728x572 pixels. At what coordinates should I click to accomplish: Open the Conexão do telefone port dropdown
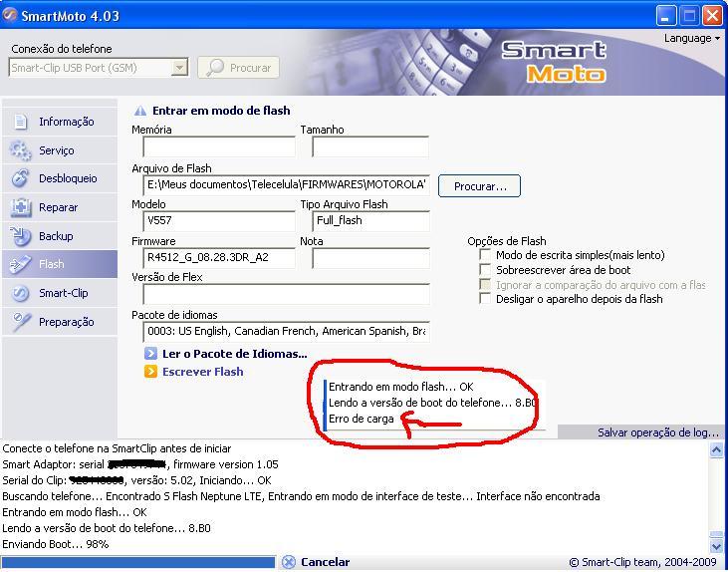(179, 68)
